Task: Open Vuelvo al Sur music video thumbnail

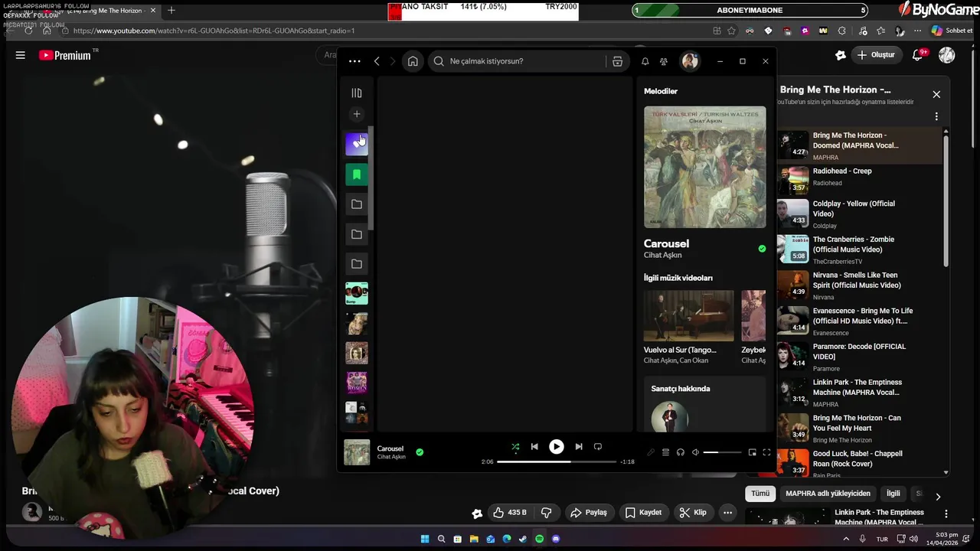Action: pyautogui.click(x=688, y=315)
